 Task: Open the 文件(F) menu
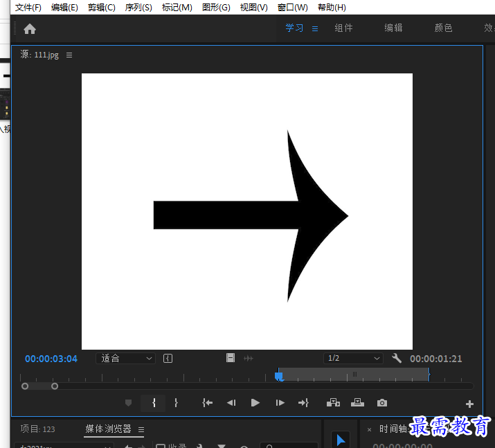(x=28, y=7)
